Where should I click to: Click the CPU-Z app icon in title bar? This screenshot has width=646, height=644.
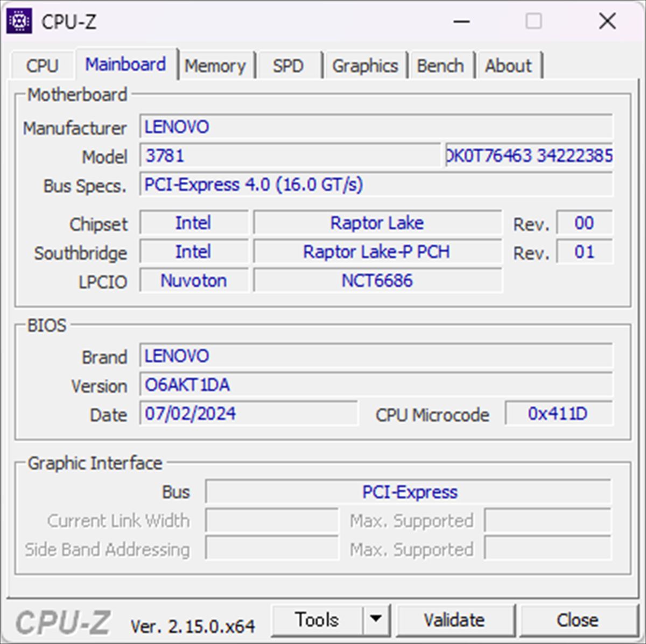pos(19,22)
